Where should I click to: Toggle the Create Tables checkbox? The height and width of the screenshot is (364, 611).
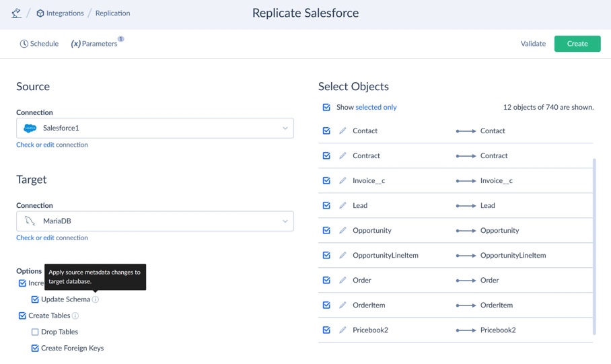[x=22, y=316]
